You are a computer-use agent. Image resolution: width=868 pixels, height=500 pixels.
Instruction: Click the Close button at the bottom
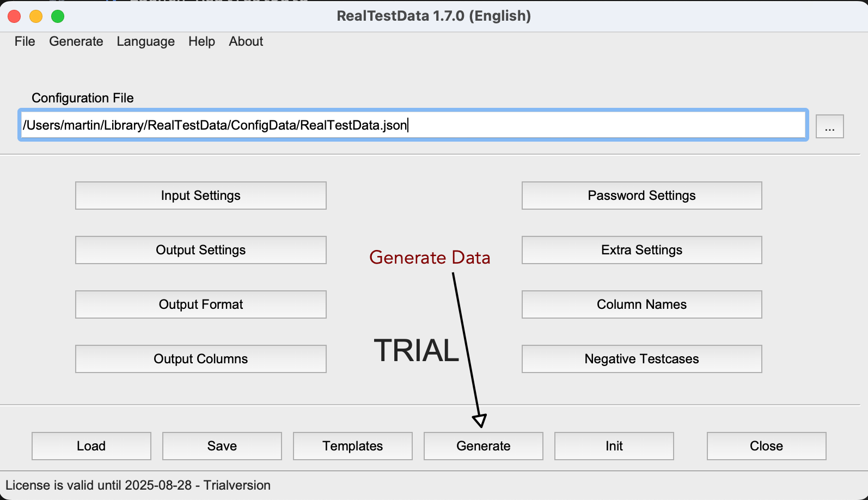[x=767, y=446]
